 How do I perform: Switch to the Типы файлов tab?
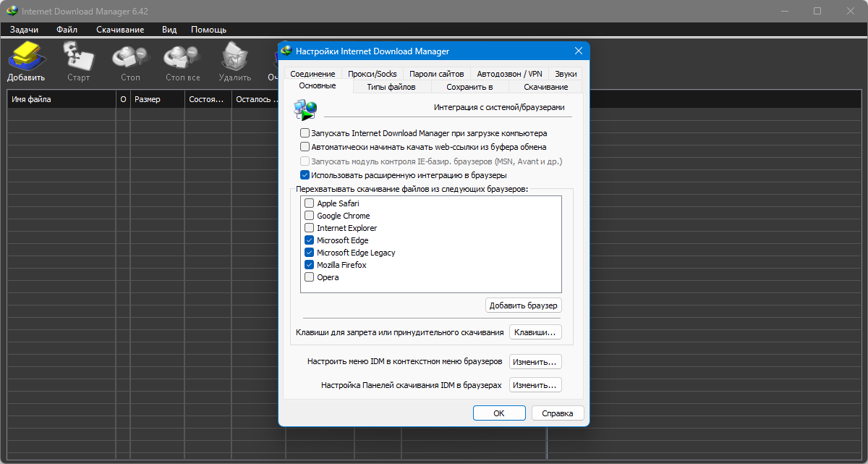click(391, 87)
